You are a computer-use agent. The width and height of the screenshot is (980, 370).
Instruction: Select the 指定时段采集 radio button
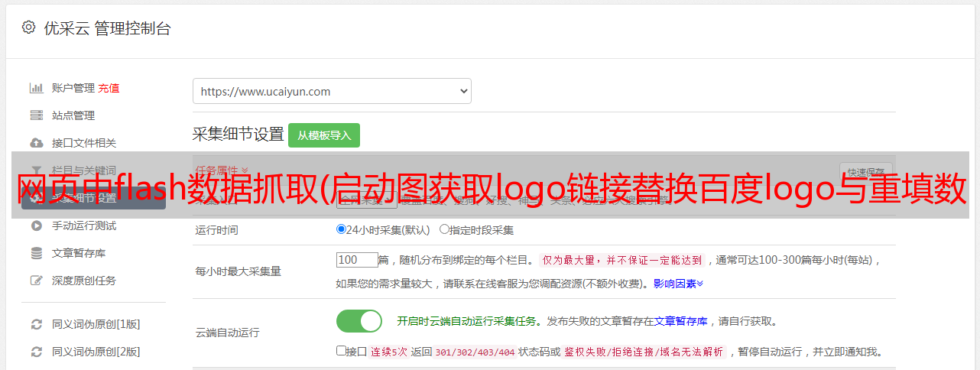[x=444, y=229]
